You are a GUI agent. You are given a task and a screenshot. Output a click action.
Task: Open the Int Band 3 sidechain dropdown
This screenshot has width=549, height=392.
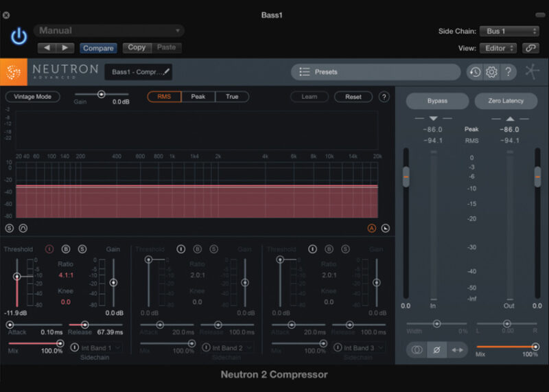click(364, 348)
